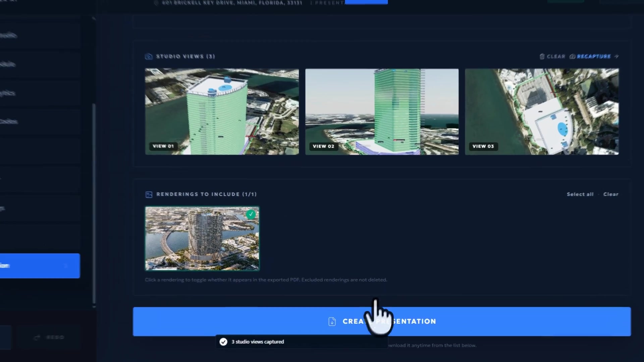Click the Redo button at bottom left
Viewport: 644px width, 362px height.
49,337
